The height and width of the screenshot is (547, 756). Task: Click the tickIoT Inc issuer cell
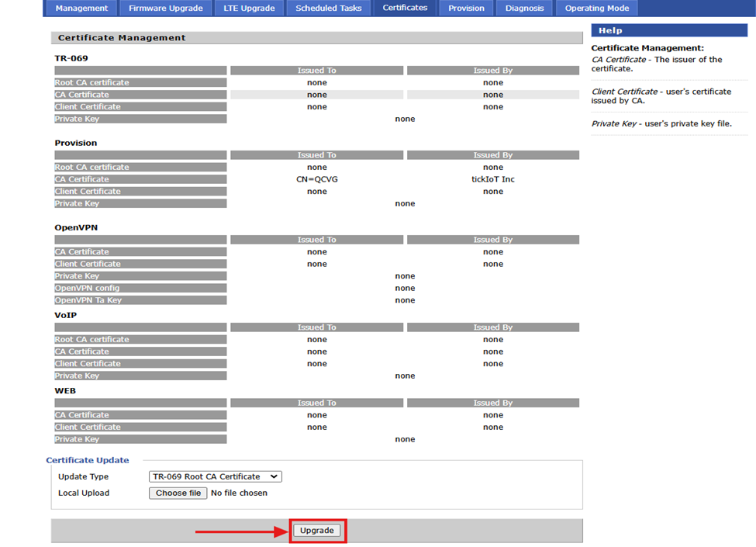click(x=493, y=179)
